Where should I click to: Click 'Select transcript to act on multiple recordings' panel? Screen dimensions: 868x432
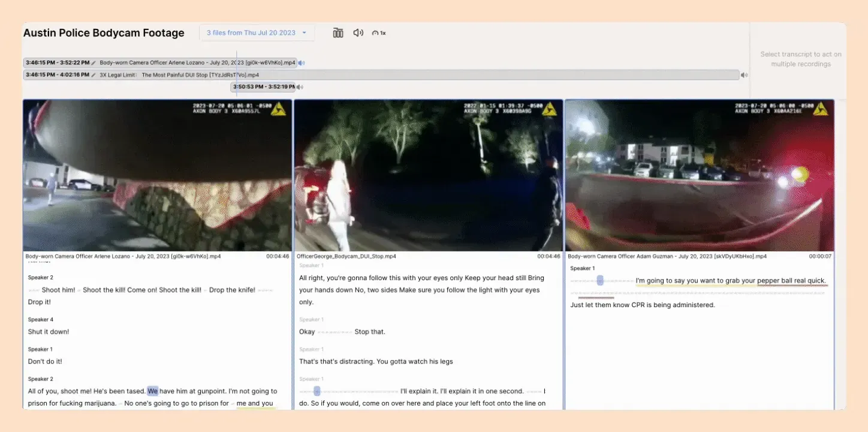[801, 59]
